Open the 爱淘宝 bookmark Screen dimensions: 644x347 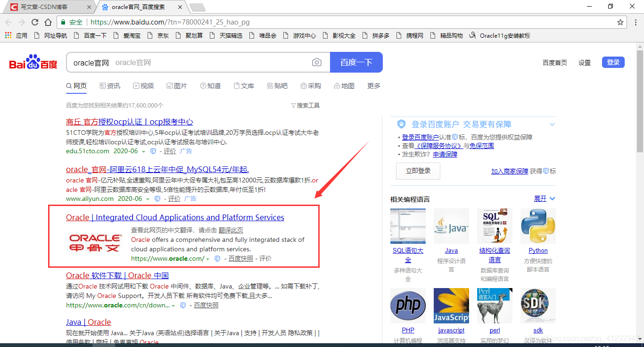pyautogui.click(x=127, y=35)
